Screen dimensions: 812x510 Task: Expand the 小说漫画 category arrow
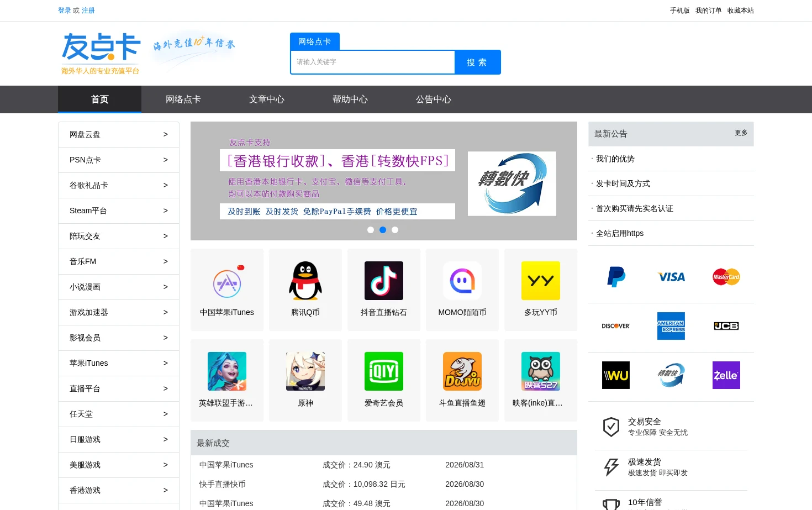point(165,287)
